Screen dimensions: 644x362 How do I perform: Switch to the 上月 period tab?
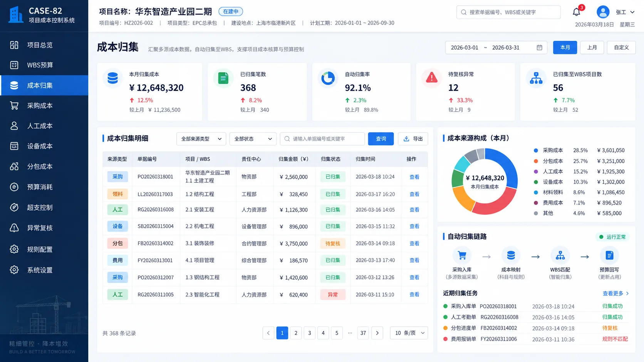pos(592,47)
